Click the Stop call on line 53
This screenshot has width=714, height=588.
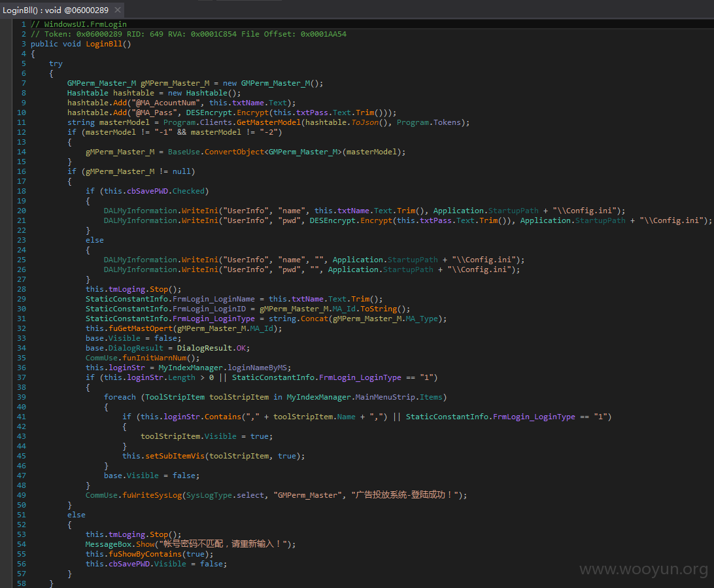coord(158,534)
